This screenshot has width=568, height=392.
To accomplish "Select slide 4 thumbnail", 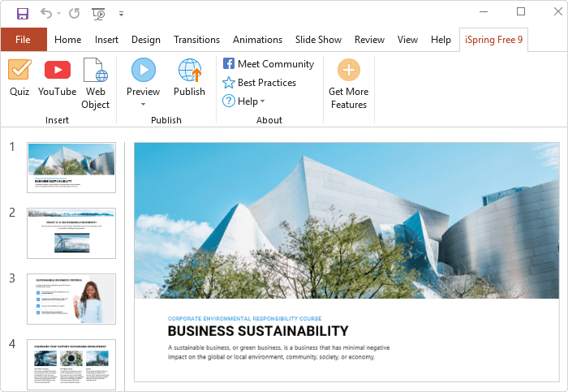I will [x=71, y=364].
